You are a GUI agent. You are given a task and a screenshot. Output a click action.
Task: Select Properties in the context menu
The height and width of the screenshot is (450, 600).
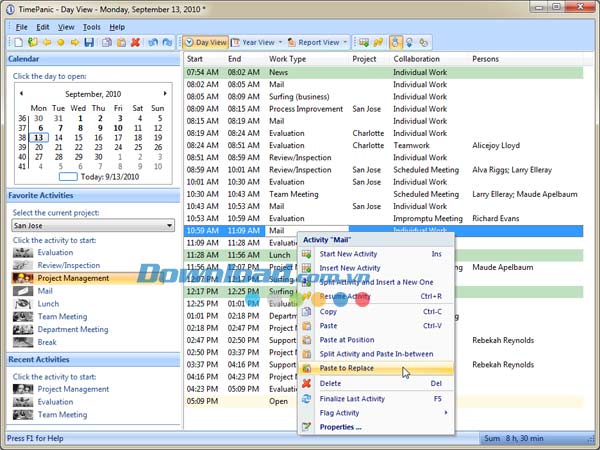341,427
